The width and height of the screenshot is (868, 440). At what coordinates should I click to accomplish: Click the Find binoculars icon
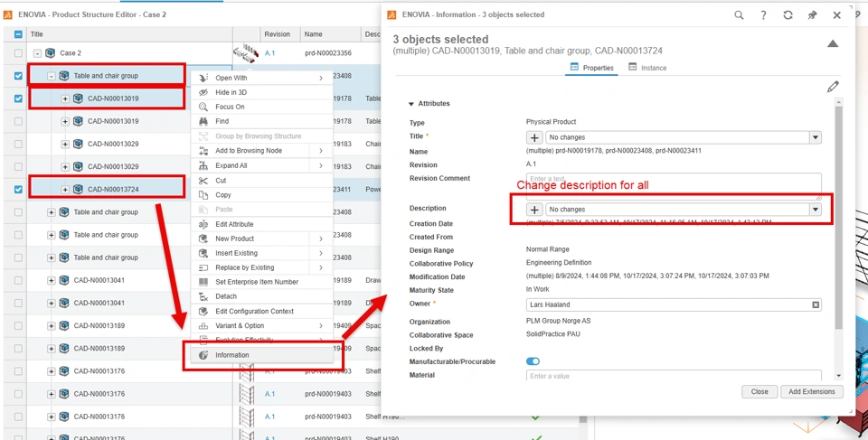(x=203, y=121)
